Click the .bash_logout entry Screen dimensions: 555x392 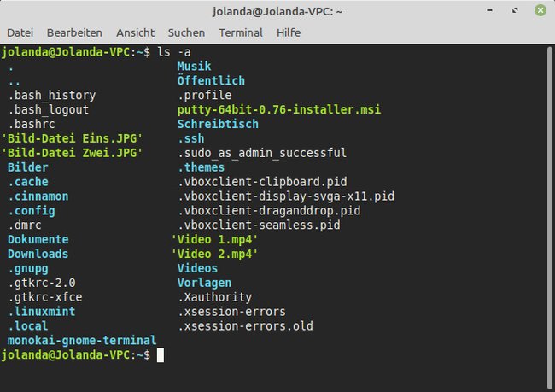click(49, 110)
